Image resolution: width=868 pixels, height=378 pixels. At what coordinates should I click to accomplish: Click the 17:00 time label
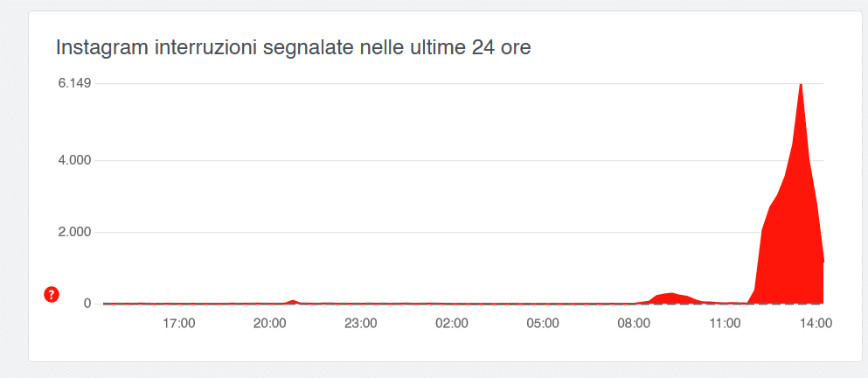(179, 324)
